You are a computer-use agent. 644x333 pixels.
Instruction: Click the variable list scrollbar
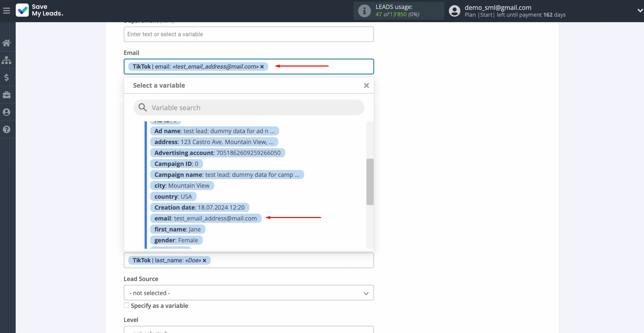pos(370,182)
